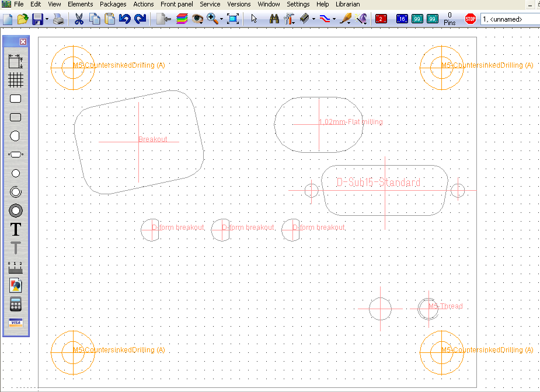Image resolution: width=540 pixels, height=392 pixels.
Task: Expand the dropdown arrow beside the Save icon
Action: click(47, 19)
